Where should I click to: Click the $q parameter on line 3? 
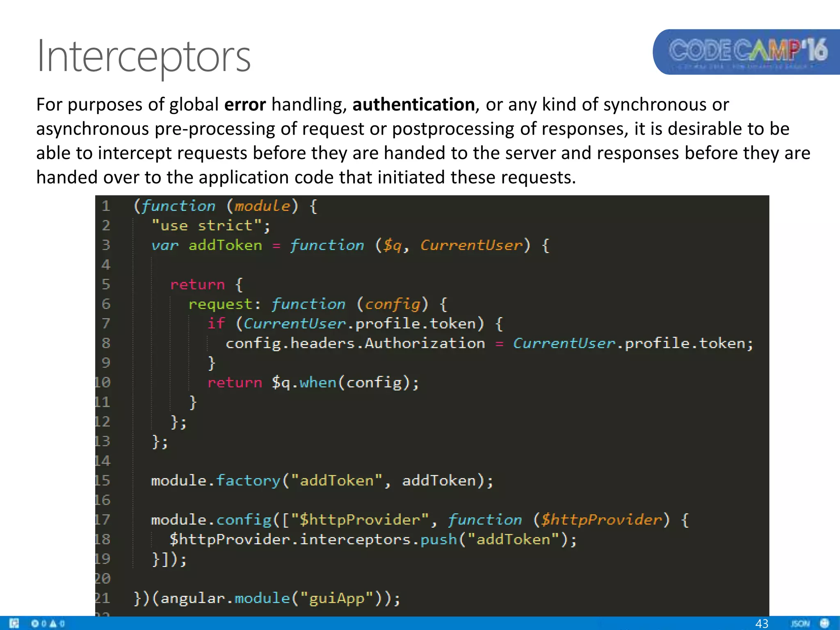[x=393, y=246]
